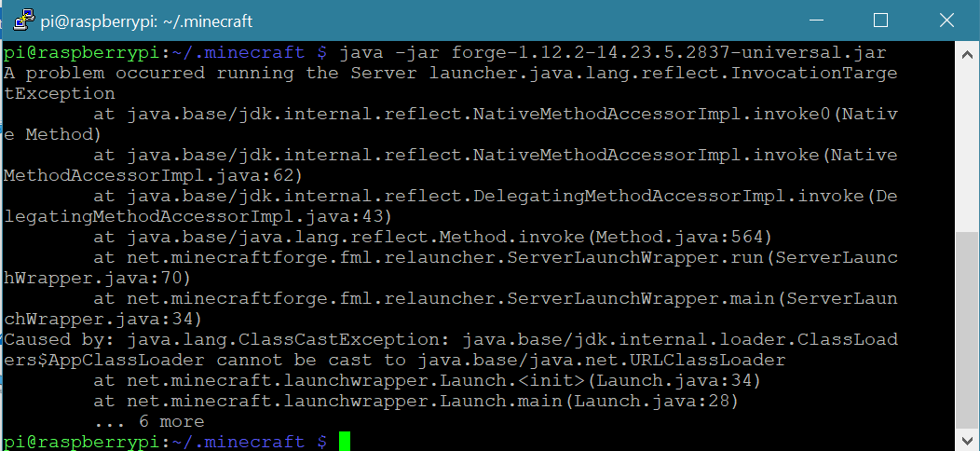Click the window title text pi@raspberrypi: ~/.minecraft
Screen dimensions: 980x451
point(147,21)
